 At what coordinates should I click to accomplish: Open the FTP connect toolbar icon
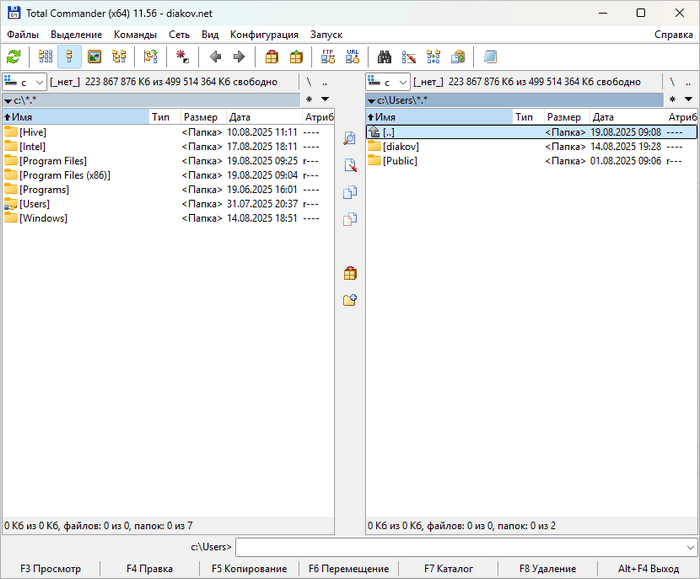tap(328, 57)
